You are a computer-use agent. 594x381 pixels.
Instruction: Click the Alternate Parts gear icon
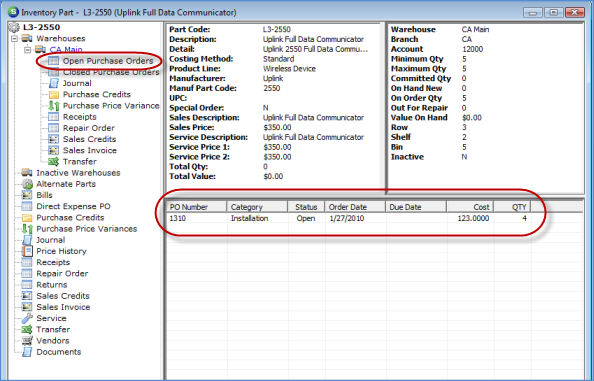pyautogui.click(x=27, y=184)
